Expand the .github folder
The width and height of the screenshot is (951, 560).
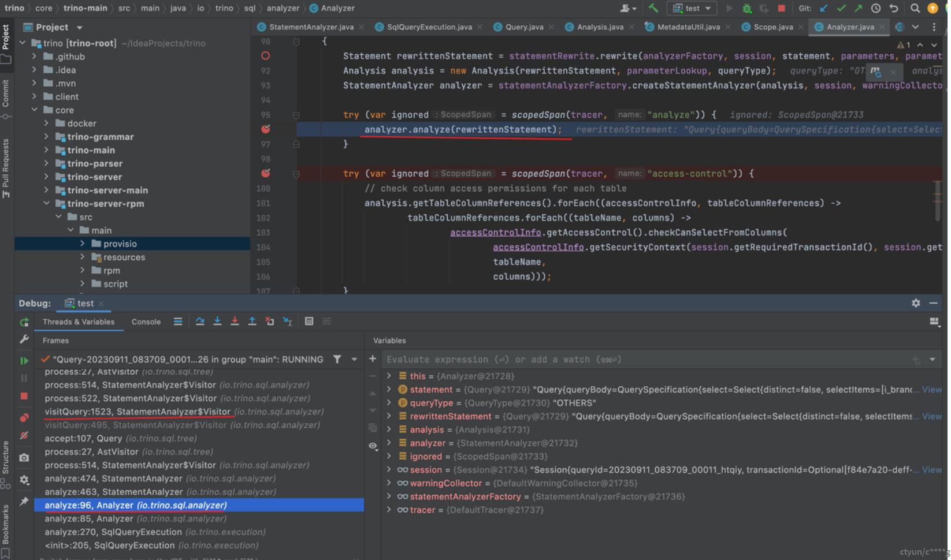[x=34, y=56]
